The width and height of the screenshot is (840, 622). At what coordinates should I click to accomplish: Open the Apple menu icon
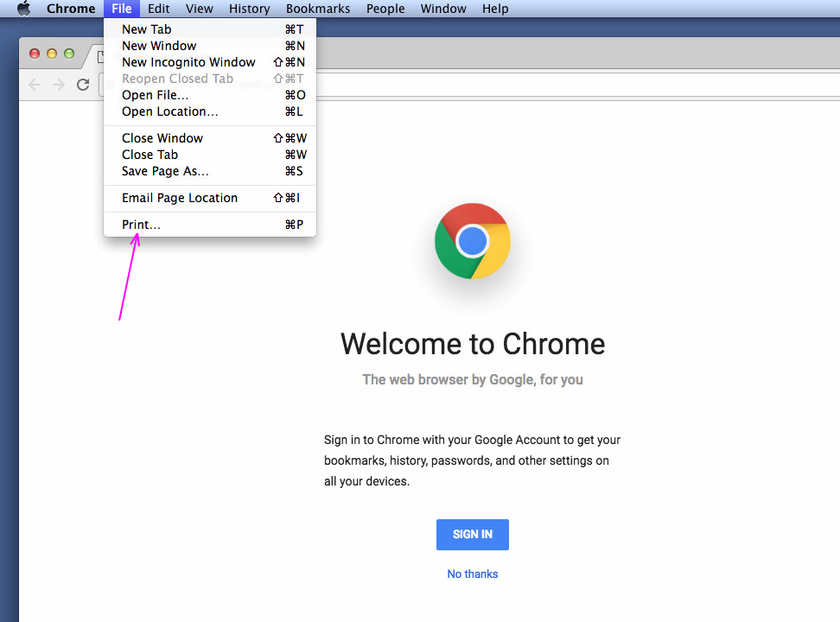pos(23,9)
